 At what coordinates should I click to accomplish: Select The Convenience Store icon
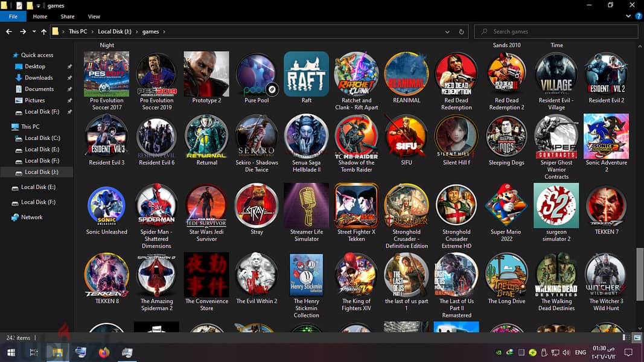[x=206, y=275]
